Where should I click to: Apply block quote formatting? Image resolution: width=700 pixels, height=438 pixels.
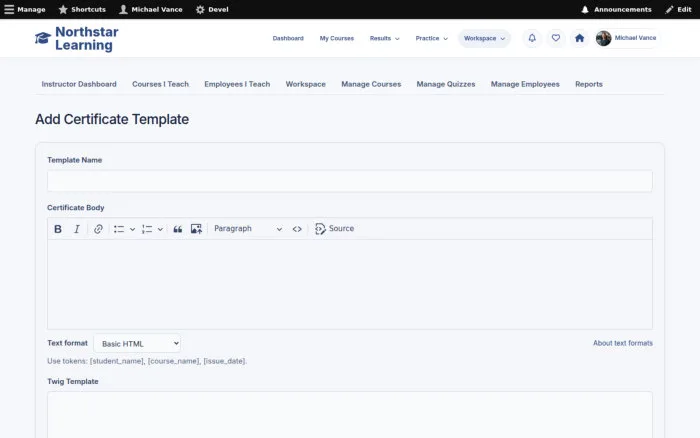click(x=178, y=229)
